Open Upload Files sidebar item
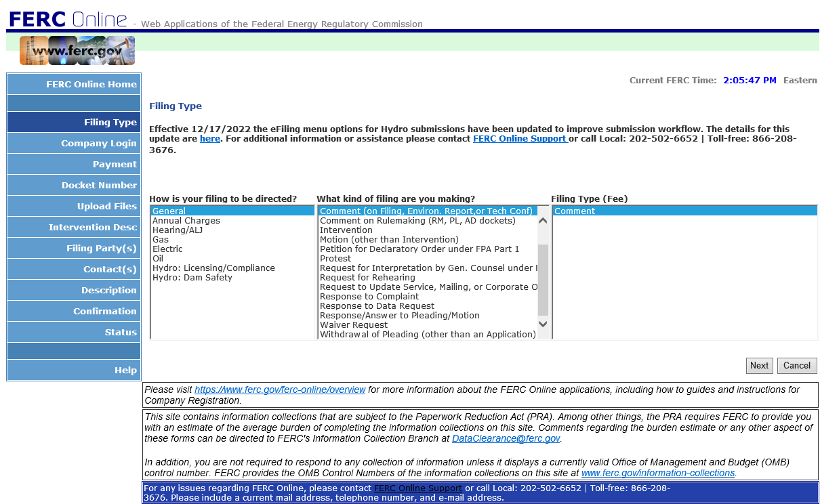Viewport: 820px width, 504px height. 74,206
